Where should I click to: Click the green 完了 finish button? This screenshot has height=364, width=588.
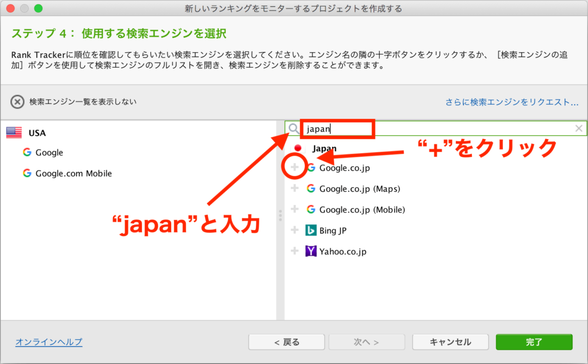coord(534,342)
